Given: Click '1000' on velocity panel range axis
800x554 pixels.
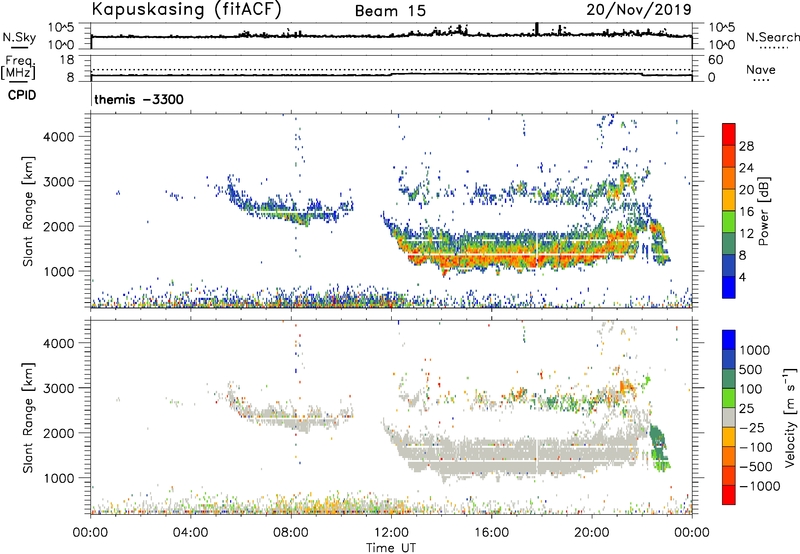Looking at the screenshot, I should pyautogui.click(x=58, y=478).
